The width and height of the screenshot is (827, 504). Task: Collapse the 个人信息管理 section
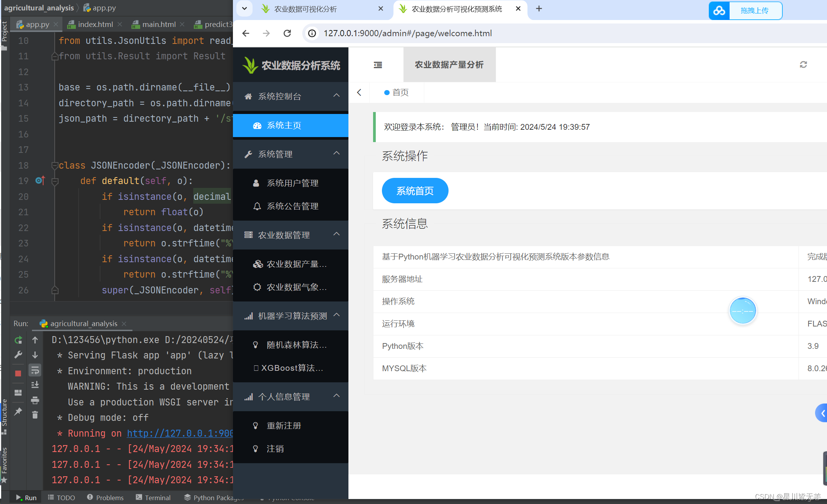click(336, 396)
